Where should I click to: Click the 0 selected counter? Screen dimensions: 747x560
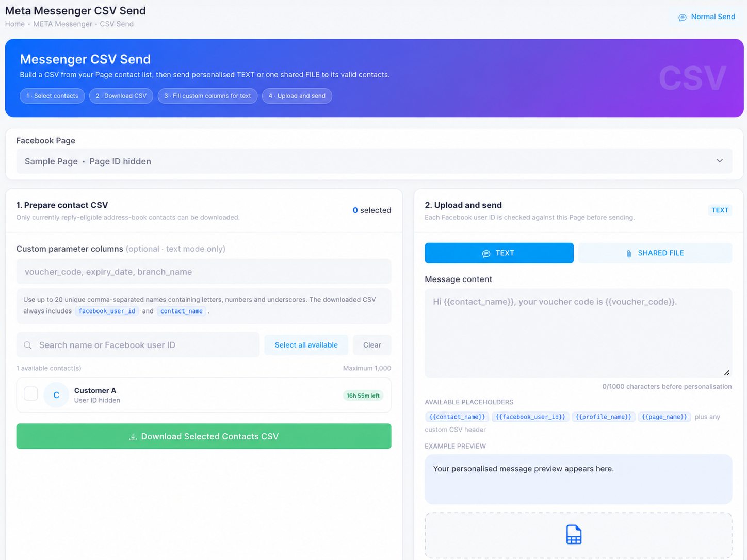[x=371, y=210]
